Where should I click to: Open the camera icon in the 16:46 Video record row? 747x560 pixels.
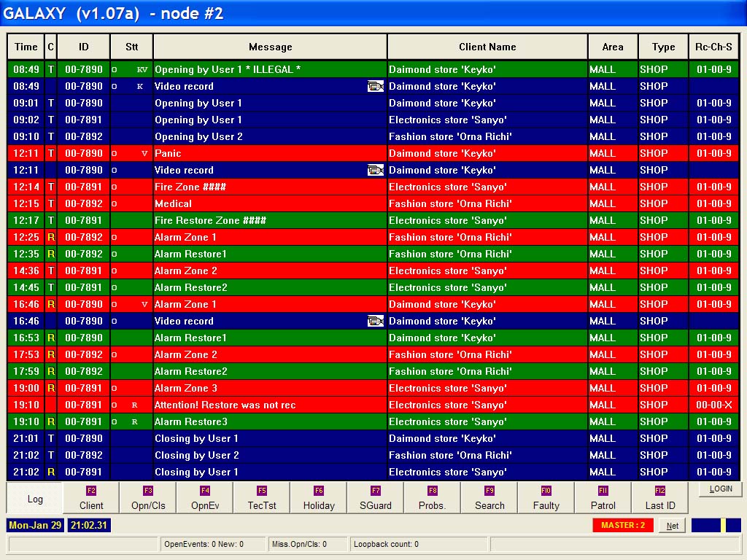tap(376, 321)
